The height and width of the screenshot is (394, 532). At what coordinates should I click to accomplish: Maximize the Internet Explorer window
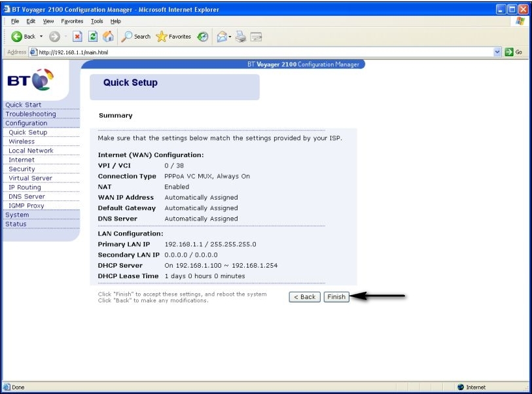pos(512,10)
